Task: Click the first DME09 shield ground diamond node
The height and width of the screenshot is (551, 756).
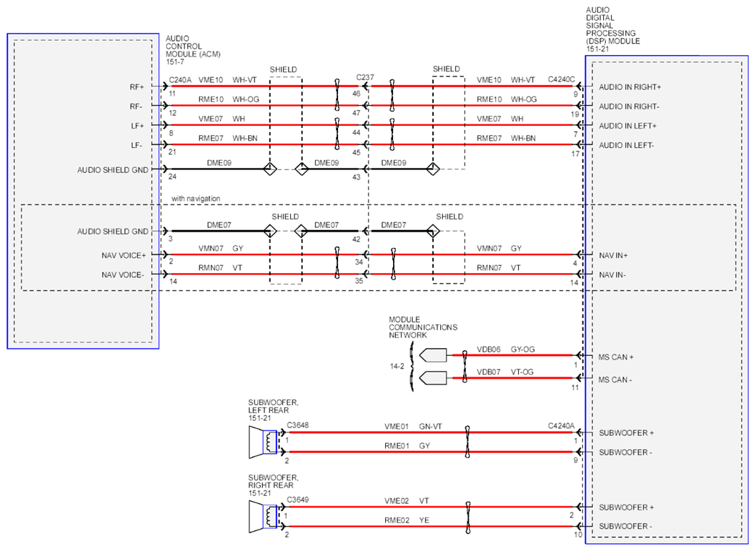Action: click(270, 169)
